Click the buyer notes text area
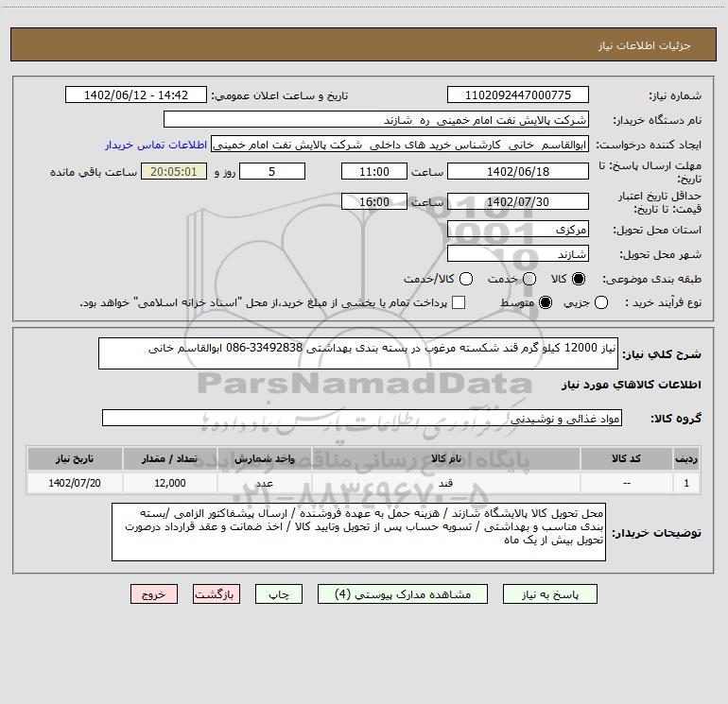This screenshot has width=728, height=704. [358, 532]
